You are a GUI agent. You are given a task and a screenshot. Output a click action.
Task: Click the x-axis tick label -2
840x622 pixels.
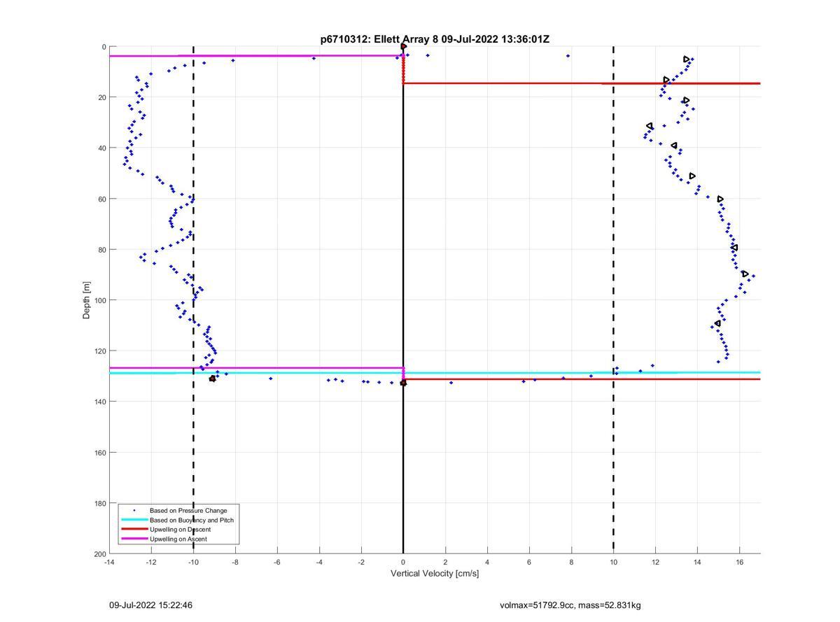click(x=361, y=562)
